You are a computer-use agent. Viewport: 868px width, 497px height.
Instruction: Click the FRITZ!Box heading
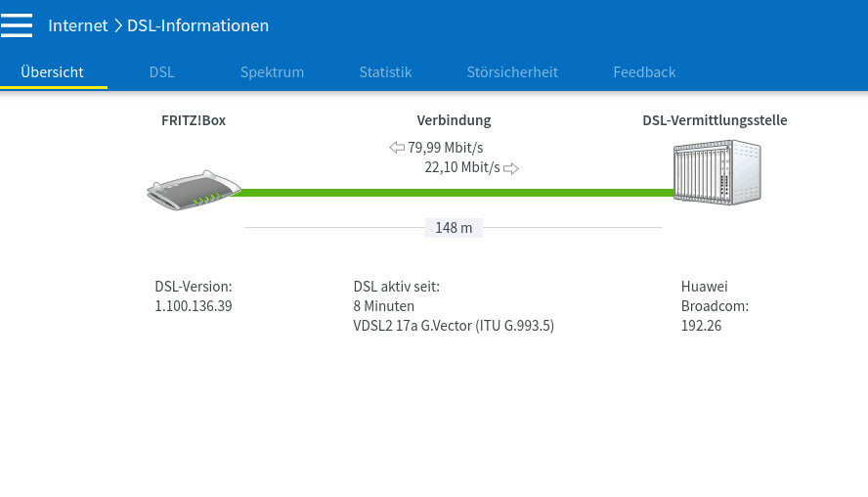coord(194,120)
